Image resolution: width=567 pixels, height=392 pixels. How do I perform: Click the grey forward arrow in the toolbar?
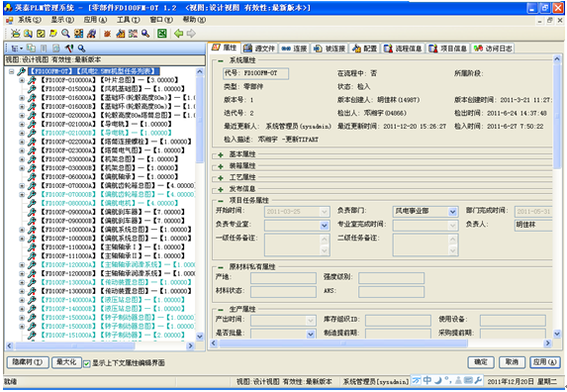click(x=191, y=34)
